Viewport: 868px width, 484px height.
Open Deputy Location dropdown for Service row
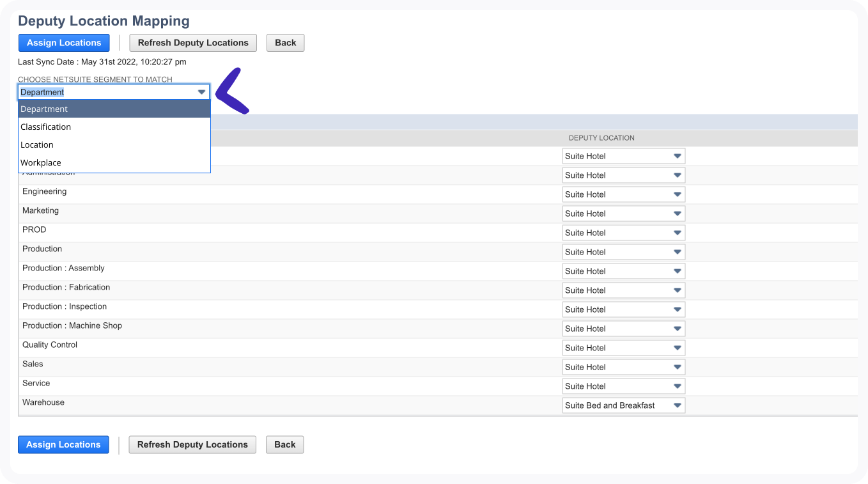pos(623,386)
